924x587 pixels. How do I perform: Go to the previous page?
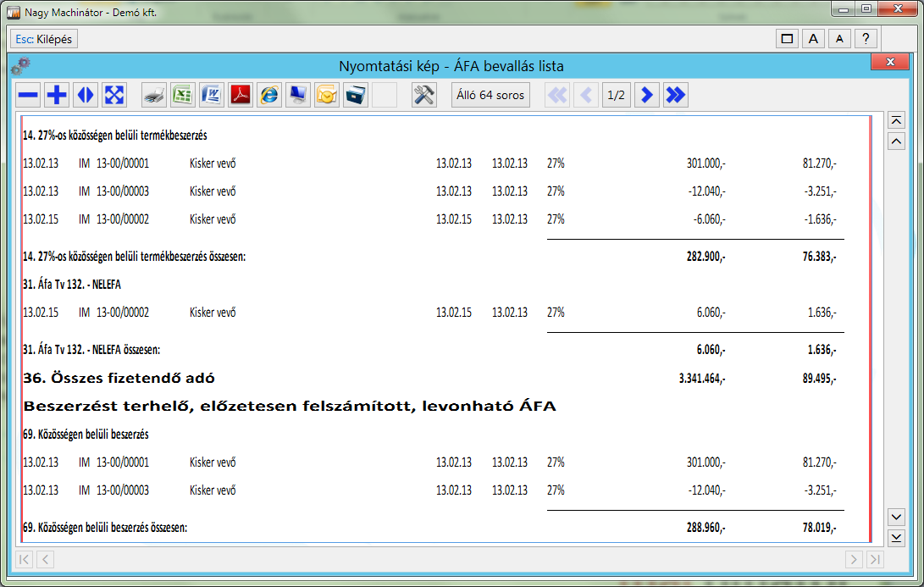point(586,95)
